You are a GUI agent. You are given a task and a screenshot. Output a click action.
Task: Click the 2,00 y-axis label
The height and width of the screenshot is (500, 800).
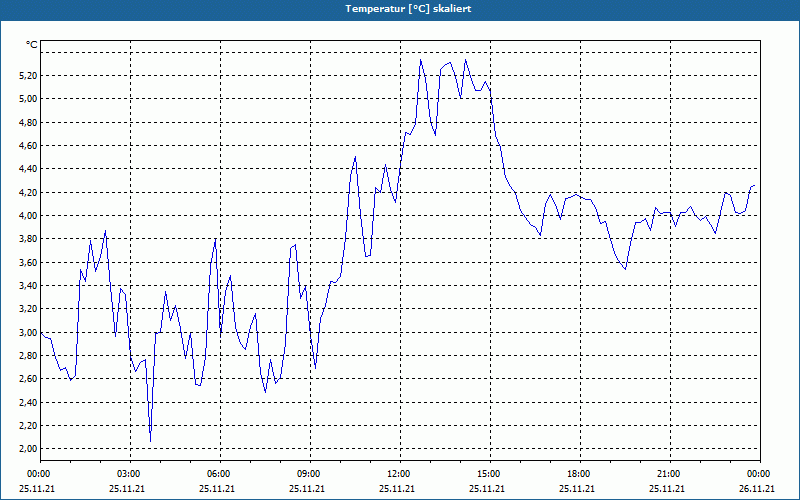click(x=29, y=448)
